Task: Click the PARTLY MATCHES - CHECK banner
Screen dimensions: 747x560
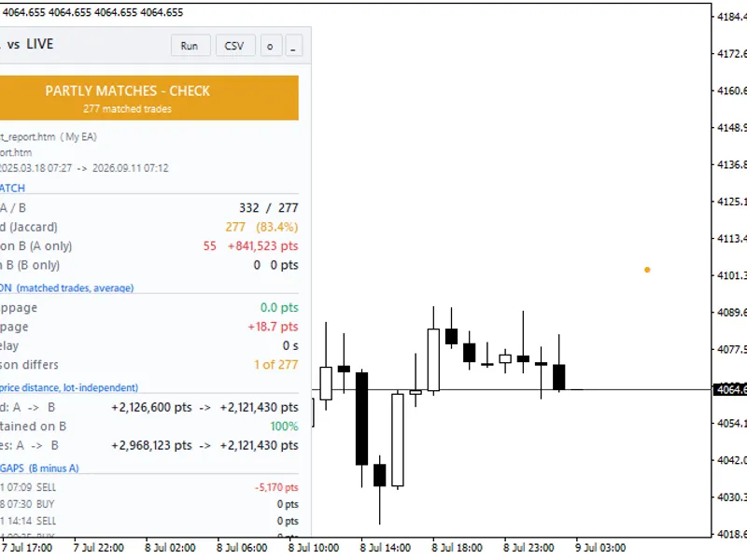Action: coord(148,98)
